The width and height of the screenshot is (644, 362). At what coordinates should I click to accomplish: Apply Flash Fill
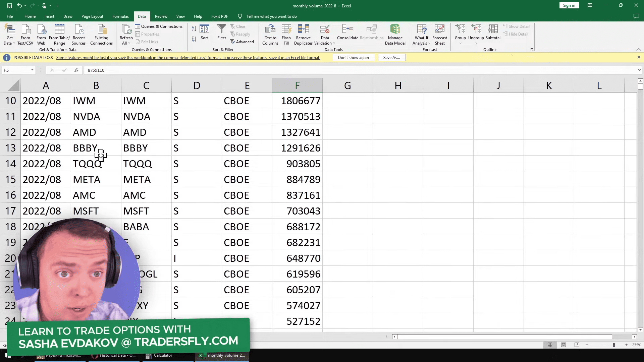(286, 35)
